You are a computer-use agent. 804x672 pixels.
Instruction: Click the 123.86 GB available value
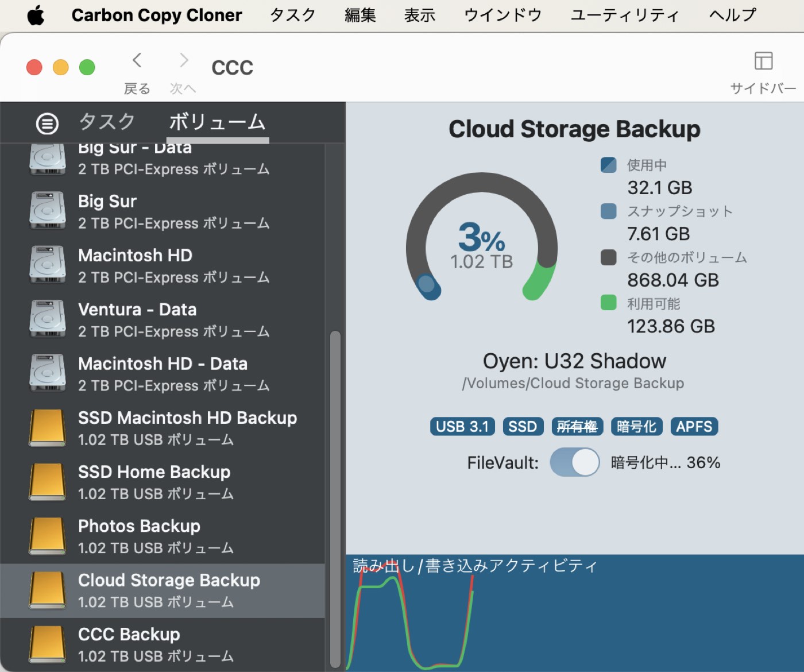coord(671,326)
